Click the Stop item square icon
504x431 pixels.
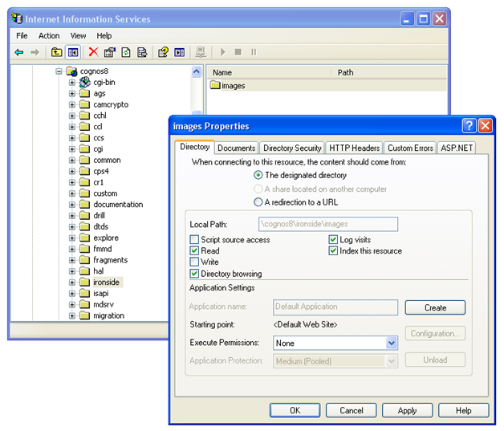238,52
